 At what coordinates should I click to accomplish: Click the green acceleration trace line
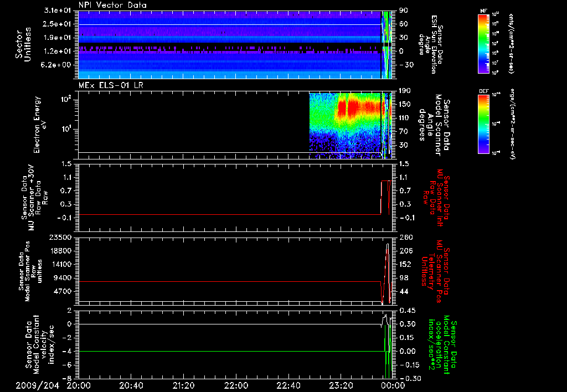tap(231, 351)
